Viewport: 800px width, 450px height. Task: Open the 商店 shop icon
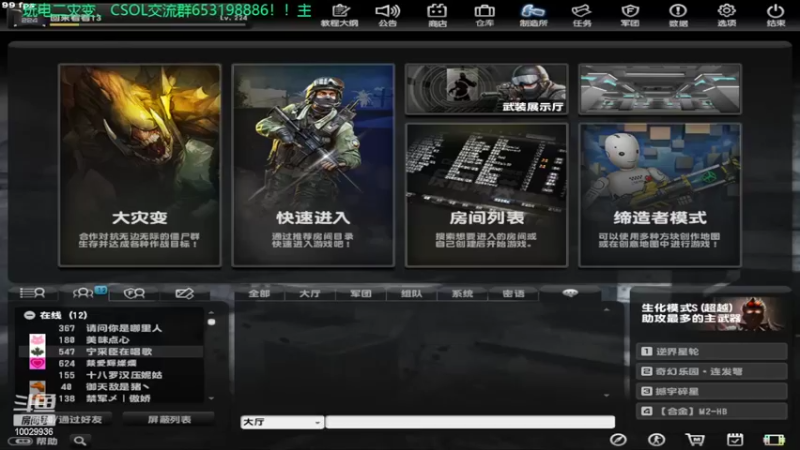(437, 15)
